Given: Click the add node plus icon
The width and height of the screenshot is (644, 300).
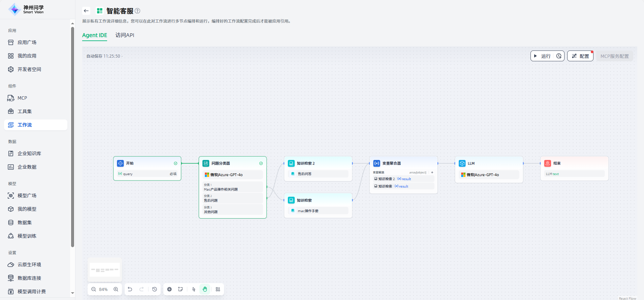Looking at the screenshot, I should click(x=169, y=289).
